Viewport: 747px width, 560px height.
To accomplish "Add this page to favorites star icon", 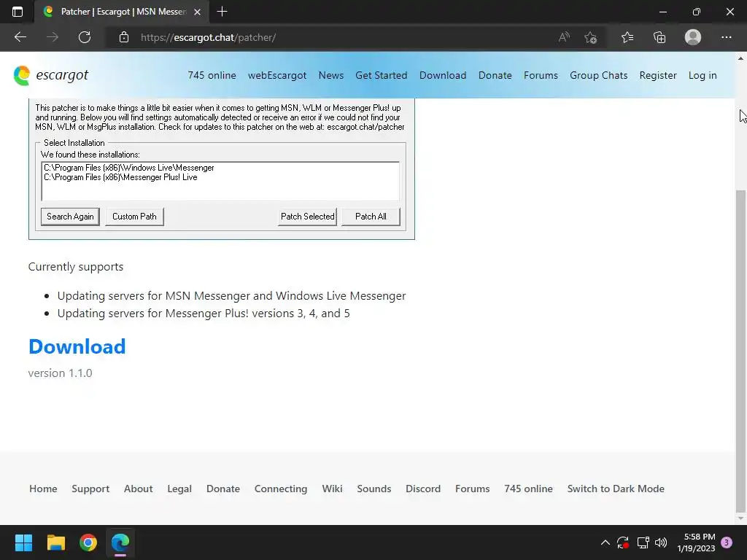I will pos(591,37).
